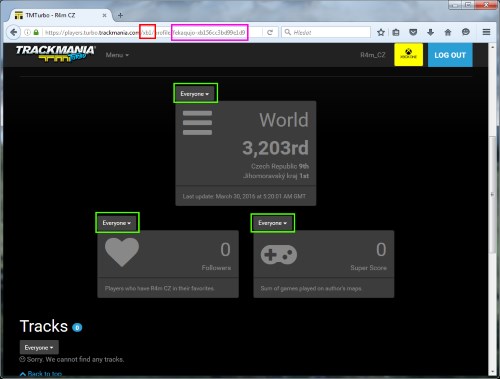The image size is (500, 379).
Task: Save page to Pocket icon
Action: coord(413,32)
